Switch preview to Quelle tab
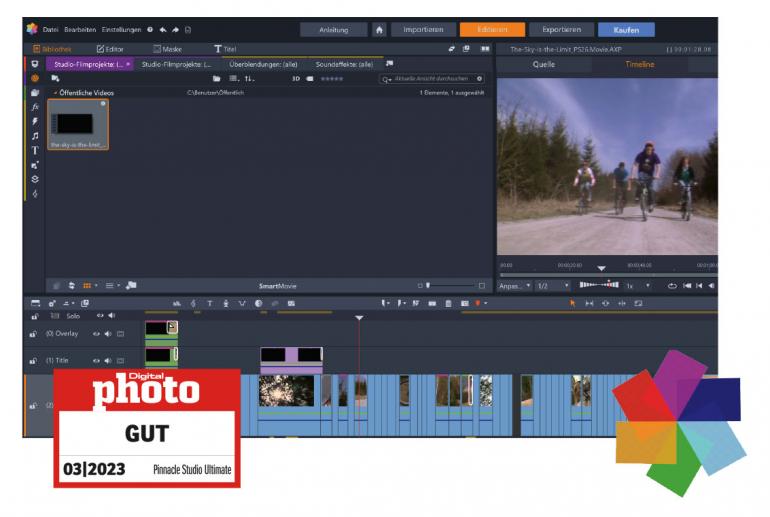The image size is (770, 517). tap(544, 64)
